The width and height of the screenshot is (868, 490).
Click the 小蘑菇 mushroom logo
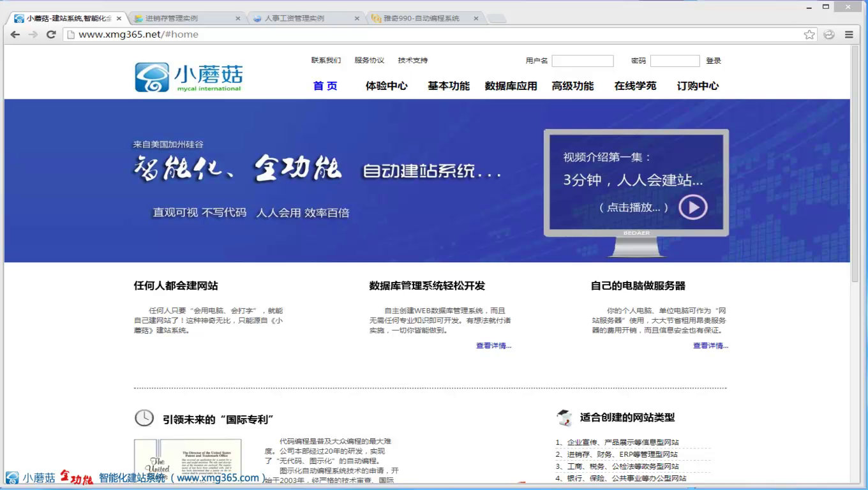pyautogui.click(x=189, y=77)
